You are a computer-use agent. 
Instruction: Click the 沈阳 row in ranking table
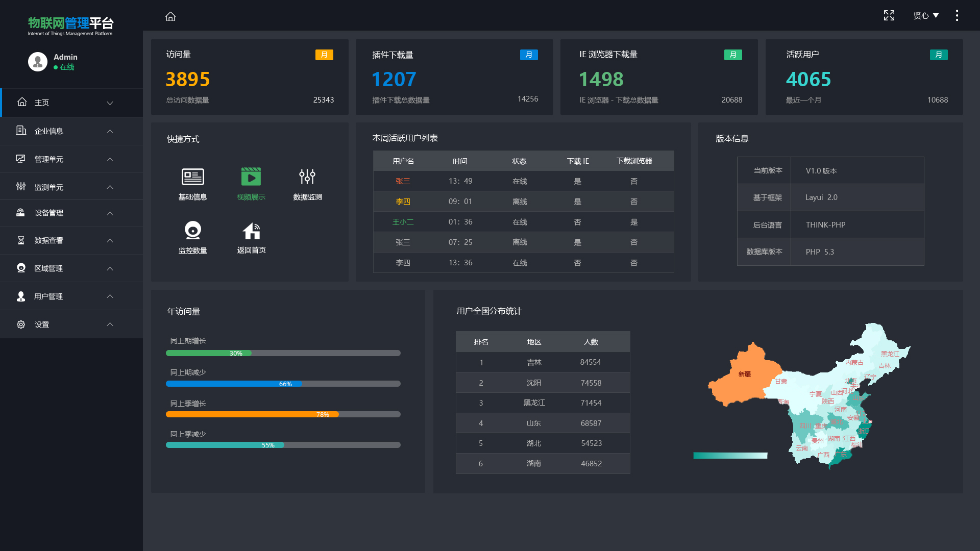[x=543, y=383]
